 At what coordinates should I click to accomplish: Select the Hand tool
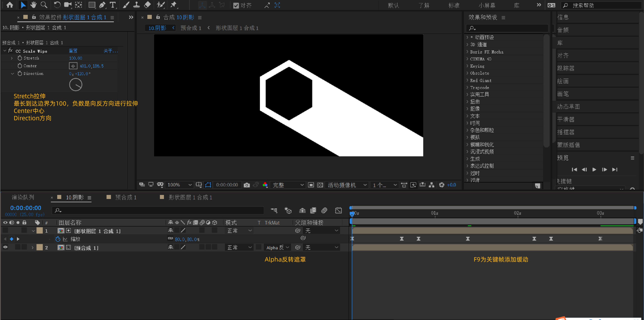[33, 5]
